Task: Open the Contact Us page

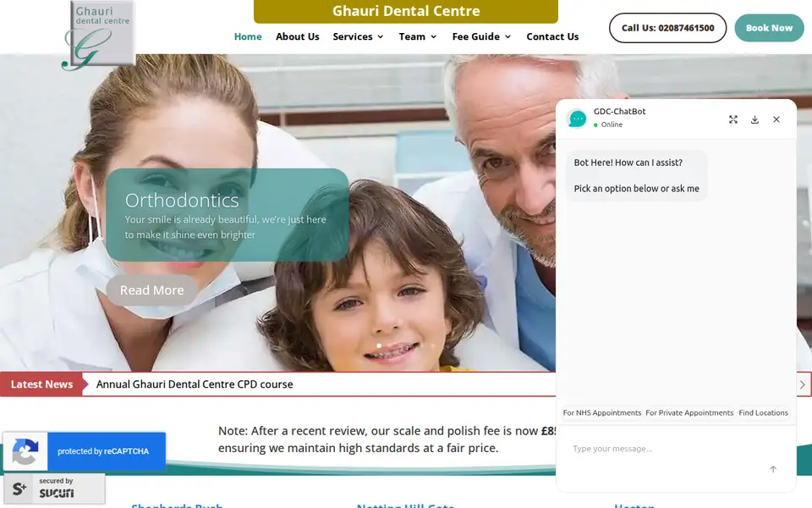Action: 552,36
